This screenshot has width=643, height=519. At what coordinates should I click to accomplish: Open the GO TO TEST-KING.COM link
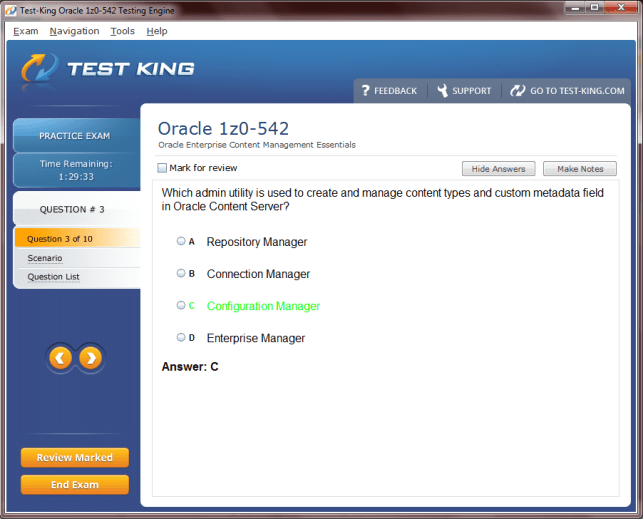577,91
